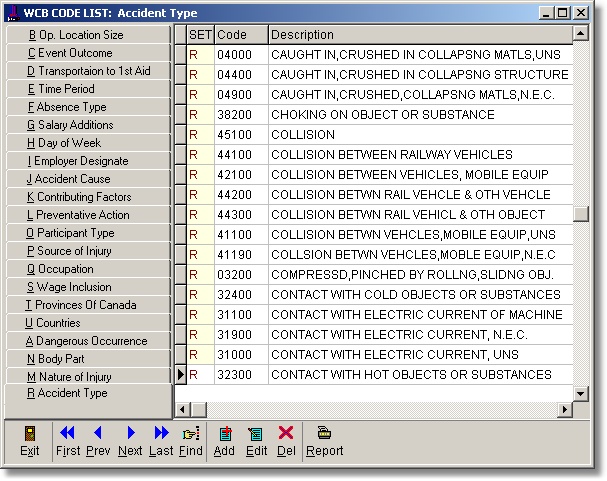Switch to E Time Period list
The height and width of the screenshot is (481, 607).
point(88,89)
